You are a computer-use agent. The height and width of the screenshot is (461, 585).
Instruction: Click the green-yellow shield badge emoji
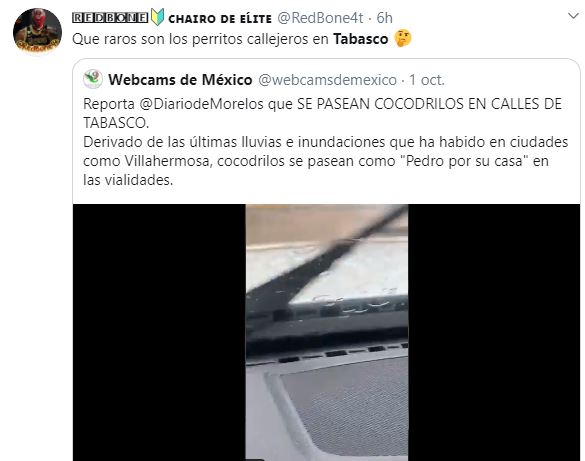click(157, 17)
